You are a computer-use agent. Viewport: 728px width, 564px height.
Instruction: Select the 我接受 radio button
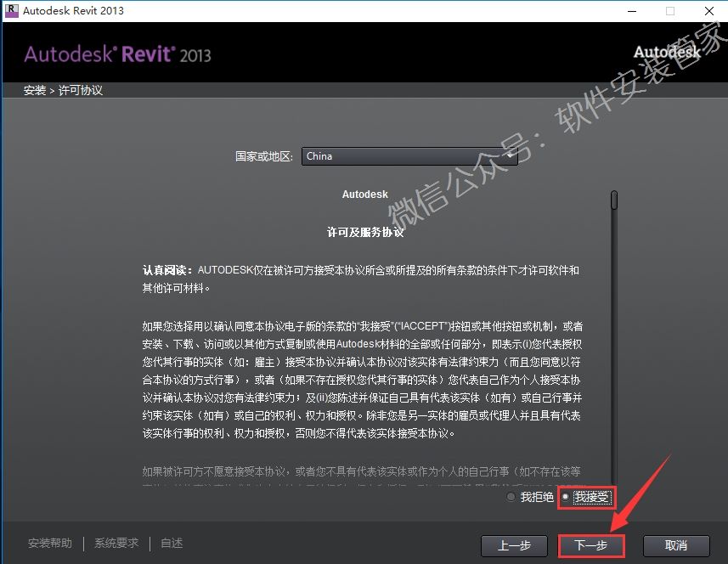(566, 497)
